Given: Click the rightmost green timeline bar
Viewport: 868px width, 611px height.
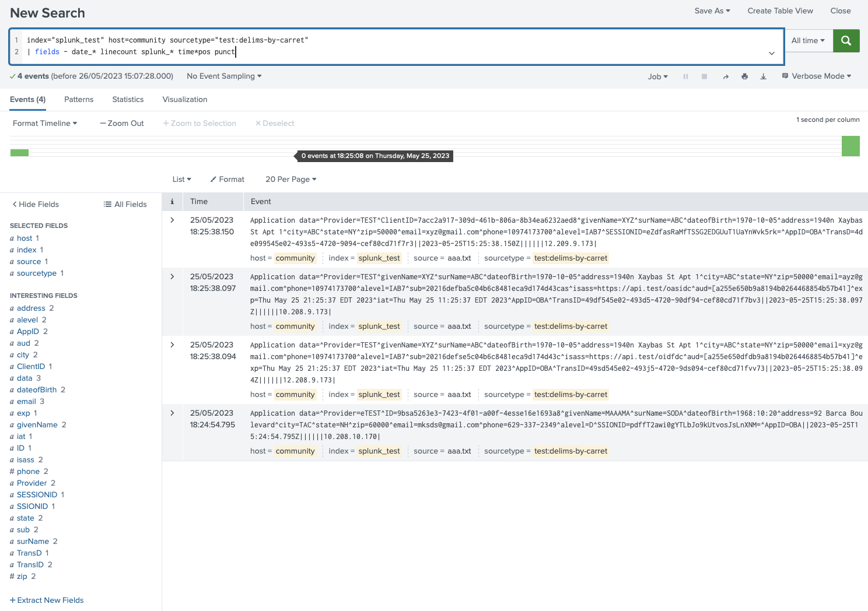Looking at the screenshot, I should tap(850, 146).
